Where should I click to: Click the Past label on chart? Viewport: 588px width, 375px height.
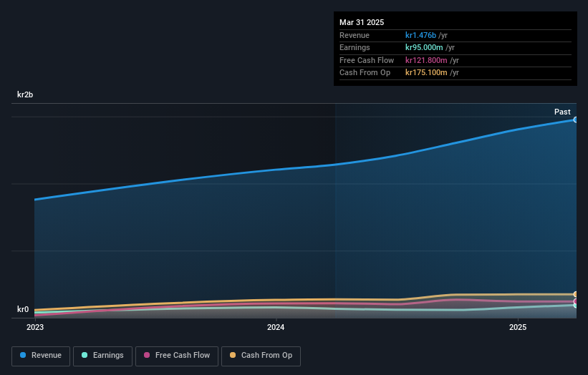point(562,112)
